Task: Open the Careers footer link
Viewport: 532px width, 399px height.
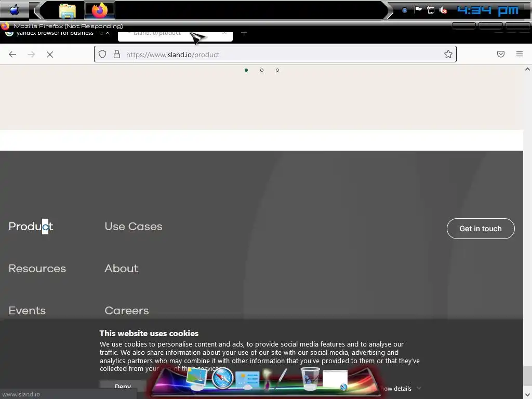Action: tap(127, 311)
